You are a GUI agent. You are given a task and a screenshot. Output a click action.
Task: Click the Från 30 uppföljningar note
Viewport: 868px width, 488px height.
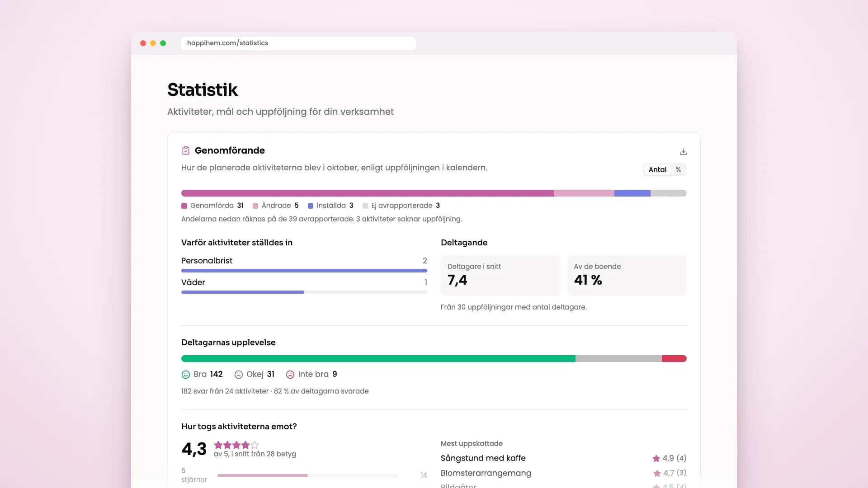click(x=514, y=307)
